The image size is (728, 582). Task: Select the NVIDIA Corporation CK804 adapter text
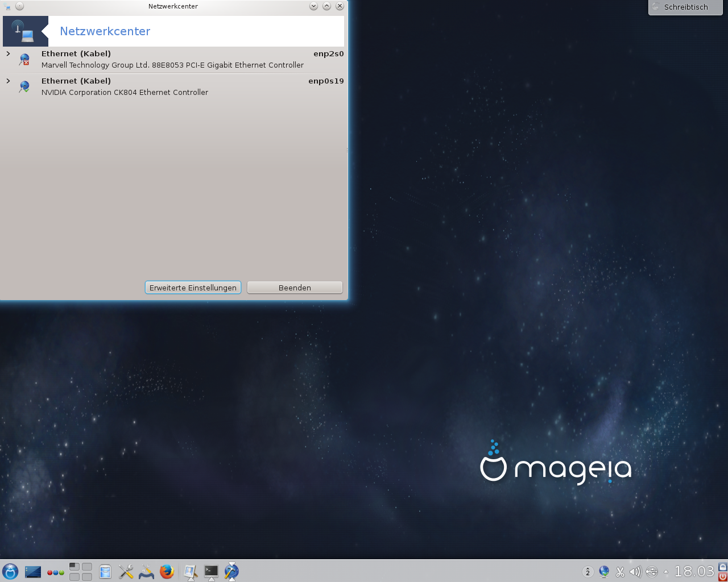[125, 92]
